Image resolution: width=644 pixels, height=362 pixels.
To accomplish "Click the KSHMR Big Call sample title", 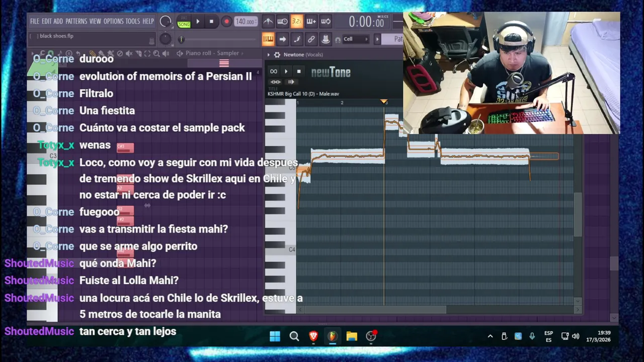I will pyautogui.click(x=303, y=94).
